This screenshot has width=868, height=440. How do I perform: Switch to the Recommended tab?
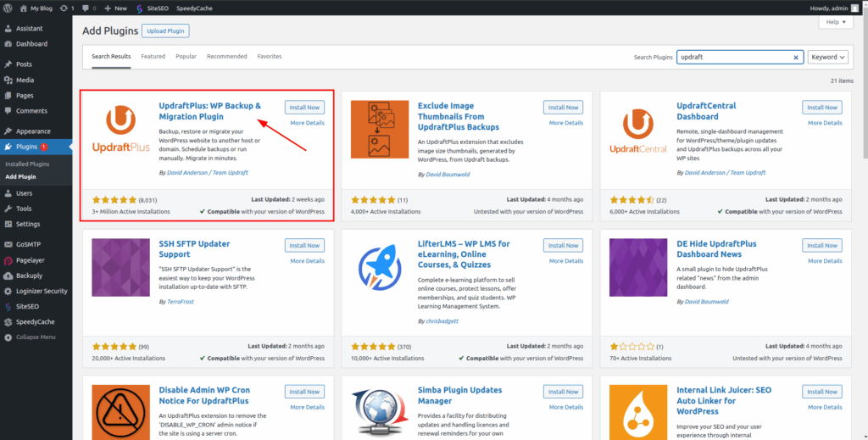(227, 57)
